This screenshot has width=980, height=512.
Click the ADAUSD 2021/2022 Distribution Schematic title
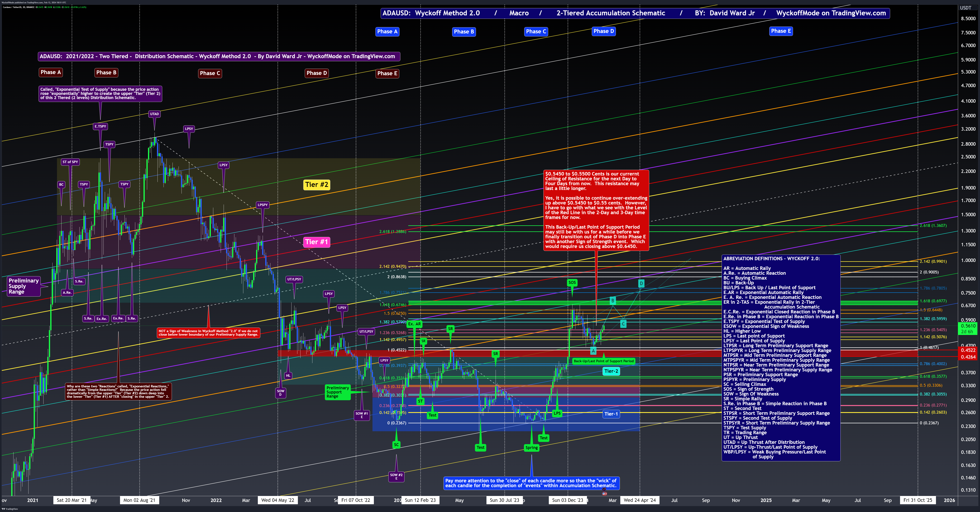tap(219, 56)
